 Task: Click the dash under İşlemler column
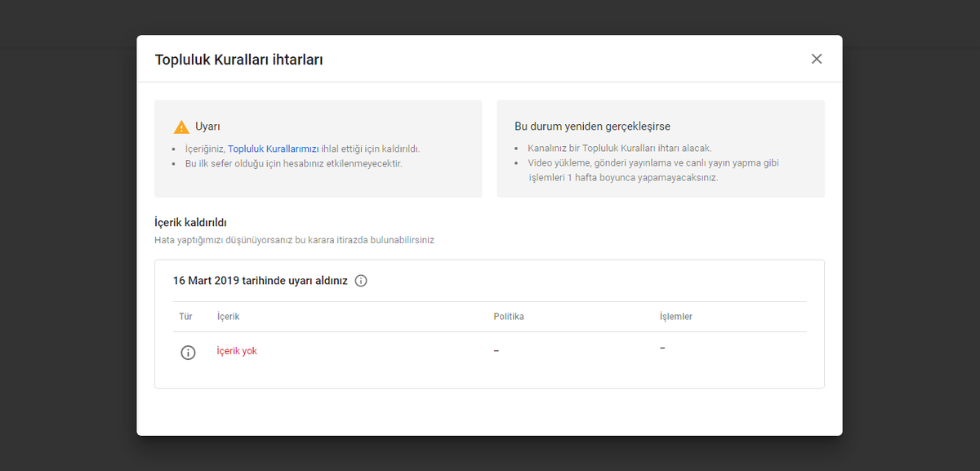(x=662, y=348)
